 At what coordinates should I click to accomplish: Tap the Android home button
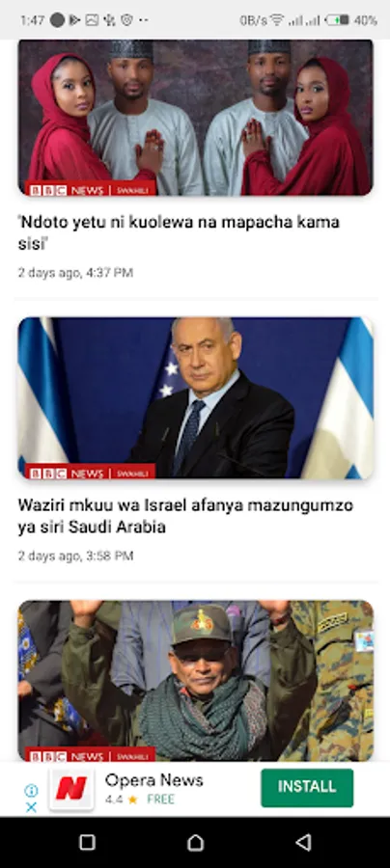tap(195, 842)
